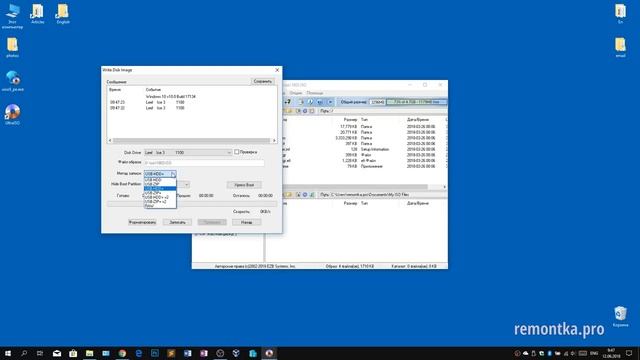The image size is (640, 360).
Task: Open the Hide Boot Partition dropdown
Action: click(187, 184)
